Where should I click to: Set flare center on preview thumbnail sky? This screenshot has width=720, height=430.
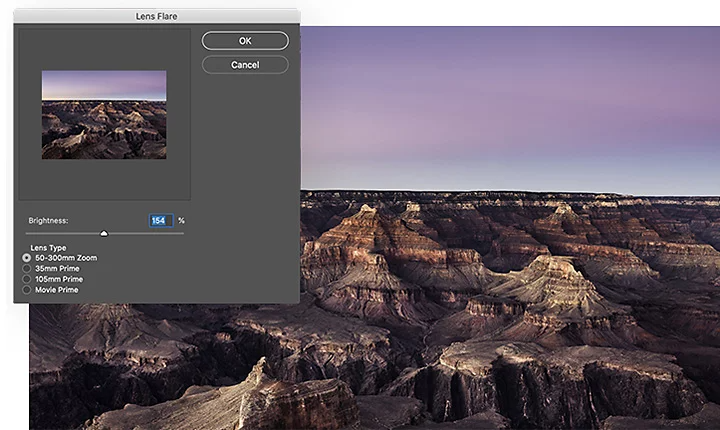[104, 83]
